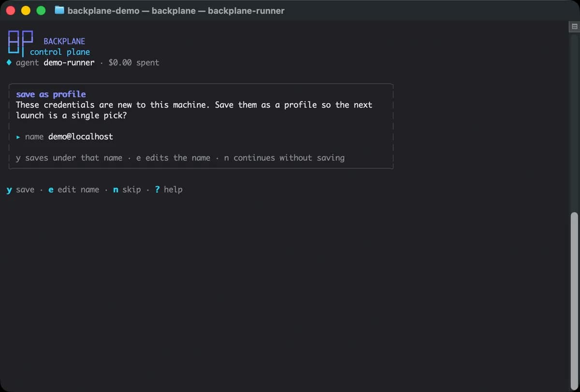Viewport: 580px width, 392px height.
Task: Click the panel icon above the scrollbar
Action: pos(575,27)
